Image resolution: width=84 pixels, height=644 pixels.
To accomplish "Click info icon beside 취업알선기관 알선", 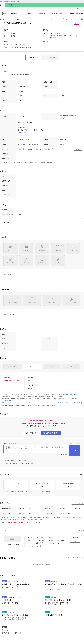I will (x=47, y=483).
